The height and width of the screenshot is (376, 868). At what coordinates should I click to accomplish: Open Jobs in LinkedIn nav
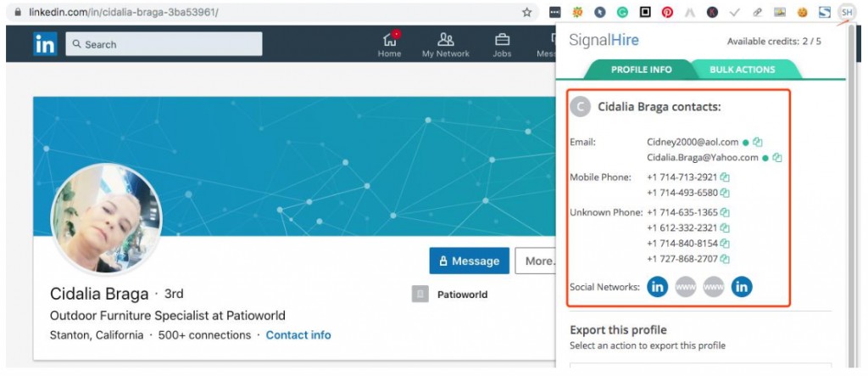tap(502, 44)
